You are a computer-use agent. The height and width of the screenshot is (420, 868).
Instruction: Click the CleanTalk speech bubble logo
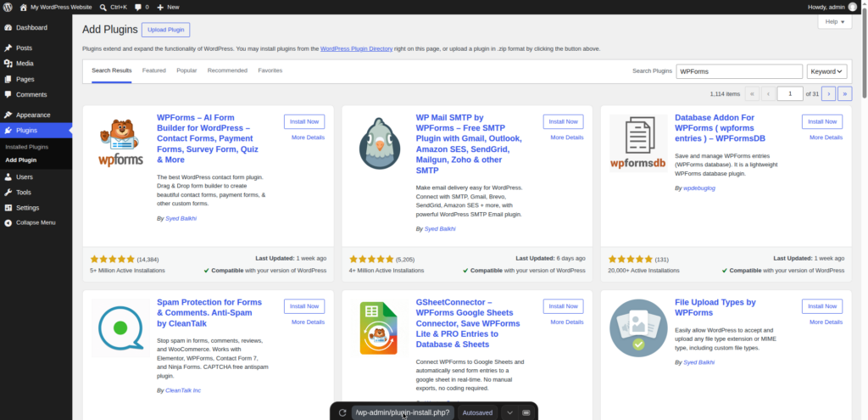click(x=120, y=328)
